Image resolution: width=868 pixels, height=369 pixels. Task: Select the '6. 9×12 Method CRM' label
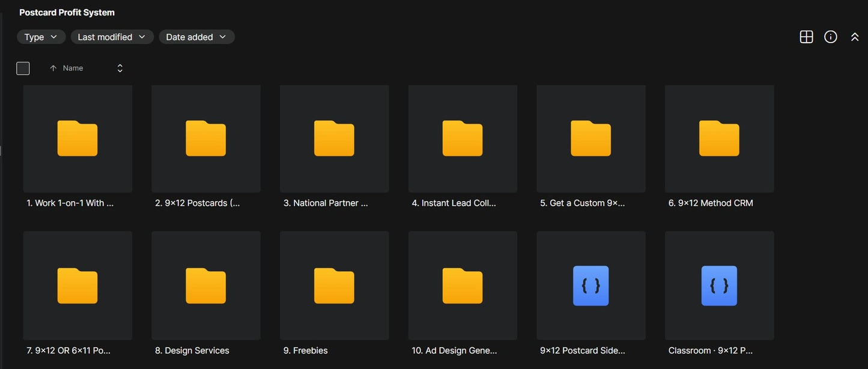711,203
